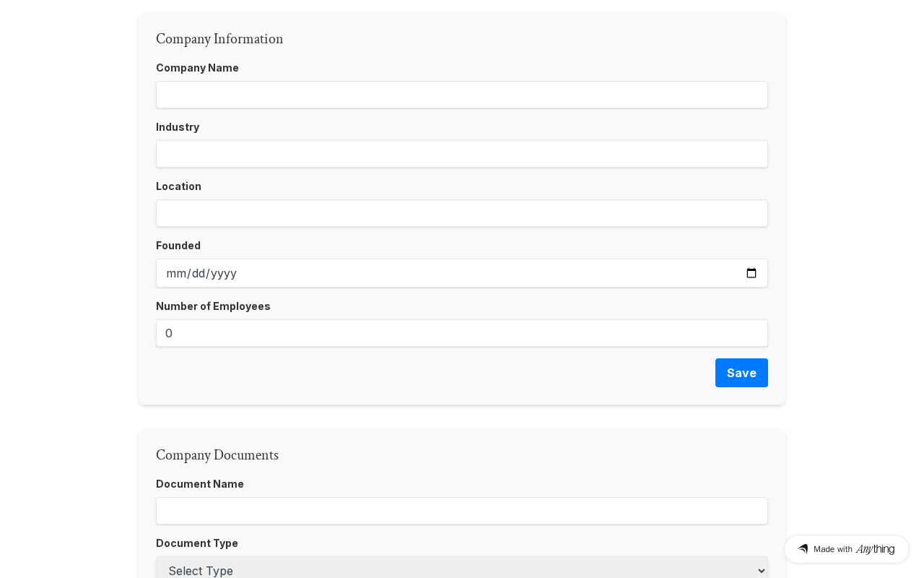Click the Company Documents heading
Screen dimensions: 924x578
(217, 455)
